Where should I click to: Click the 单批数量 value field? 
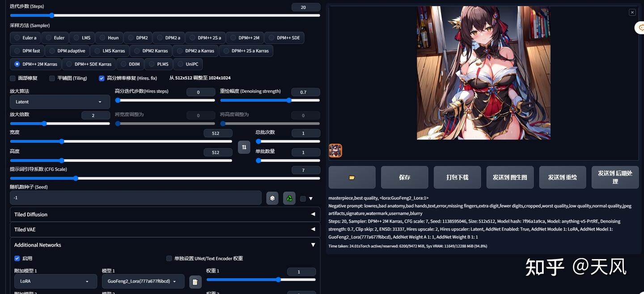pyautogui.click(x=306, y=152)
